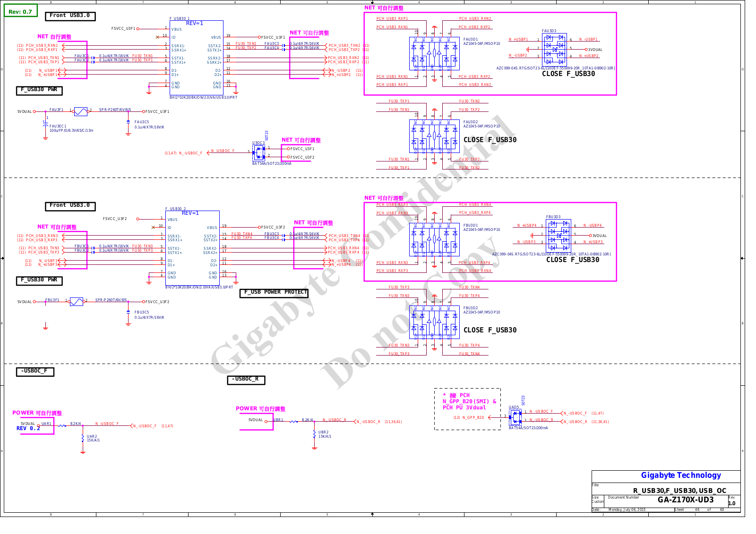Image resolution: width=756 pixels, height=534 pixels.
Task: Click the 'FSVCC_U3F1' label at VBUS pin 1
Action: 123,28
